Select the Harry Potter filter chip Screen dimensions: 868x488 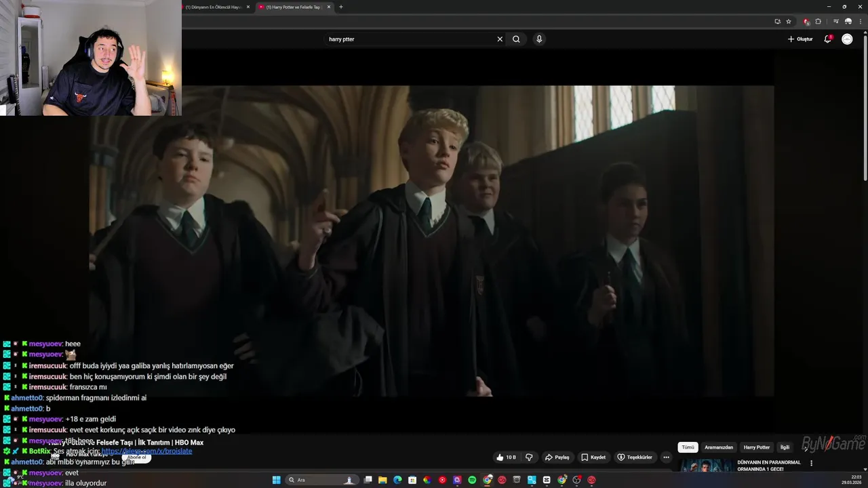tap(757, 447)
